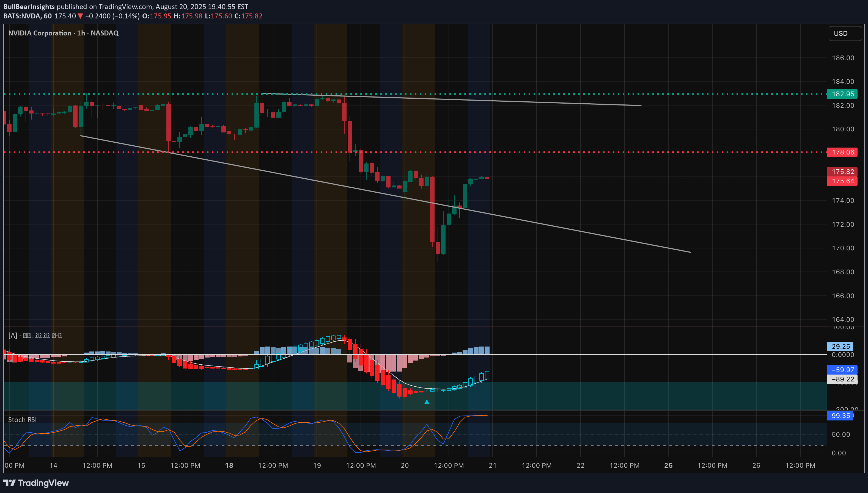
Task: Click the date label 22 on time axis
Action: coord(580,465)
